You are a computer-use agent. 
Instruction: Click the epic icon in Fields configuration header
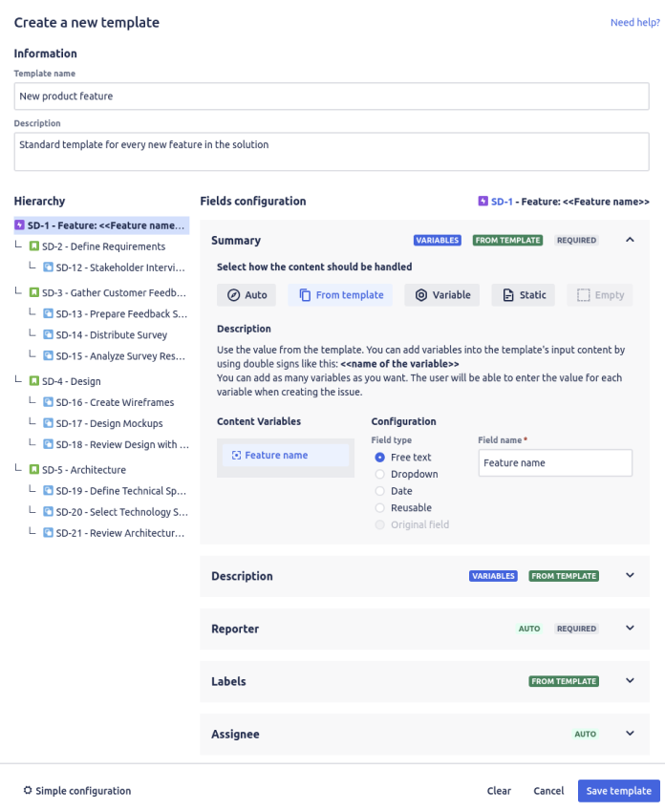483,201
